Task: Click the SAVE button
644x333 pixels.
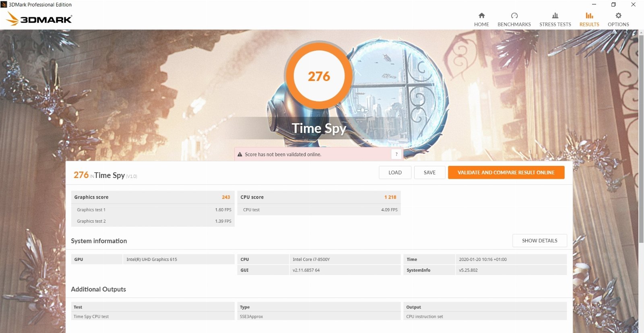Action: [429, 172]
